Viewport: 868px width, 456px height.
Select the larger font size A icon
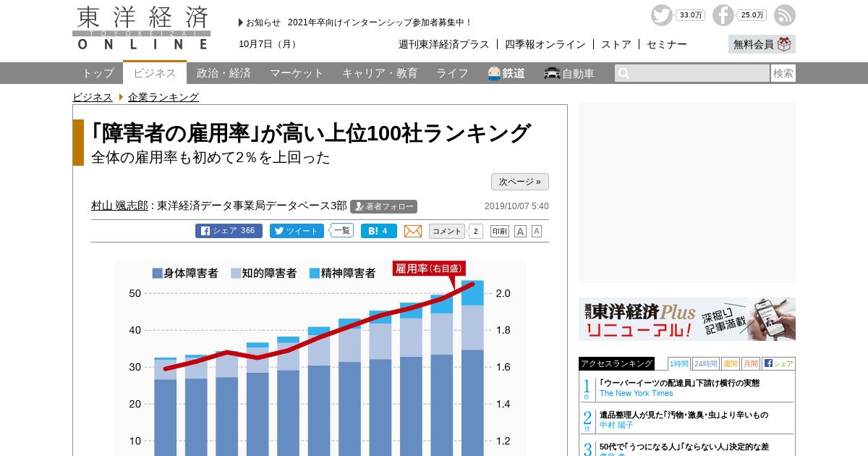(520, 231)
